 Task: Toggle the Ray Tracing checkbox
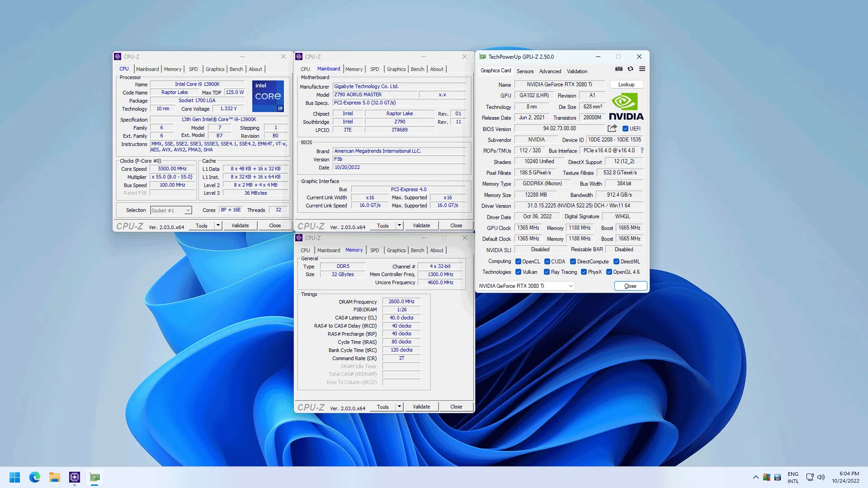[x=547, y=272]
